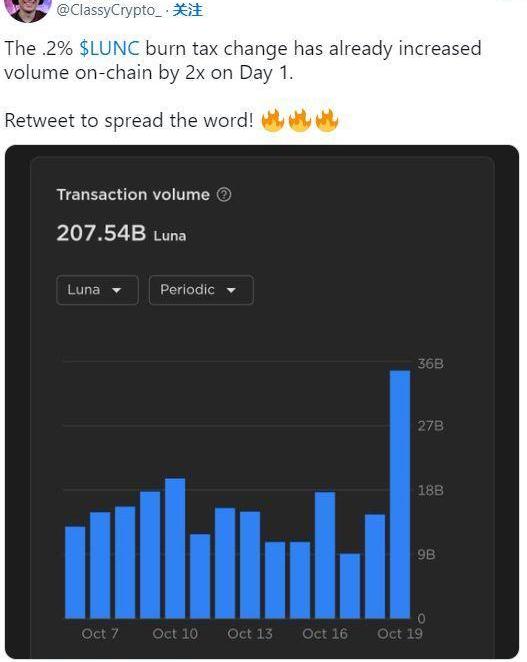Screen dimensions: 527x662
Task: Click the 207.54B Luna total value
Action: tap(121, 233)
